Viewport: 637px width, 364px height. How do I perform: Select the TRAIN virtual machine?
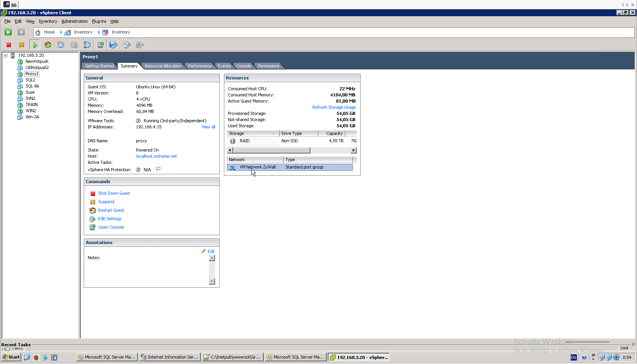pos(32,105)
